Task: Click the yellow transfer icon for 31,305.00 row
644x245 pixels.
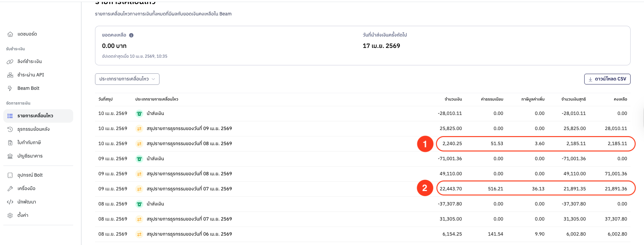Action: coord(139,219)
